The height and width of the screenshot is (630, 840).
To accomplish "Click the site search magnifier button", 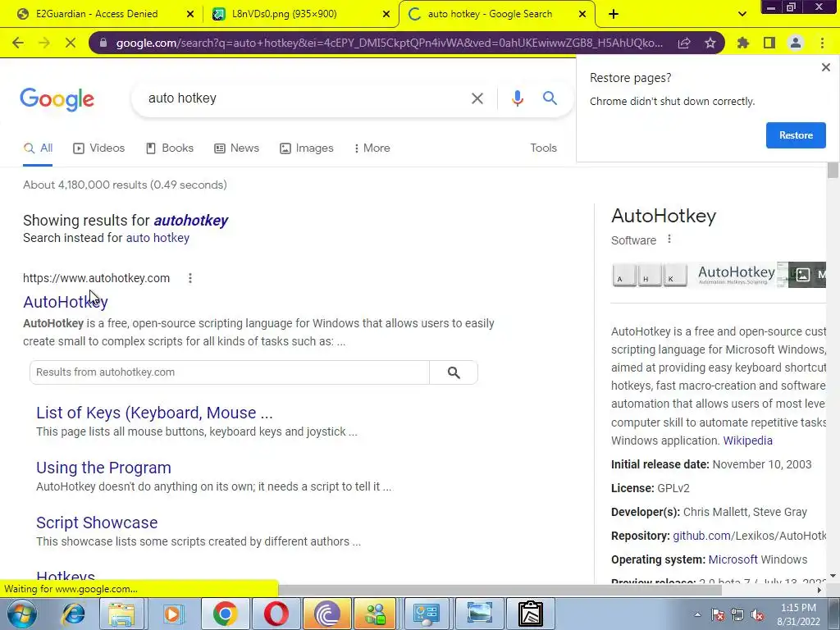I will [454, 373].
